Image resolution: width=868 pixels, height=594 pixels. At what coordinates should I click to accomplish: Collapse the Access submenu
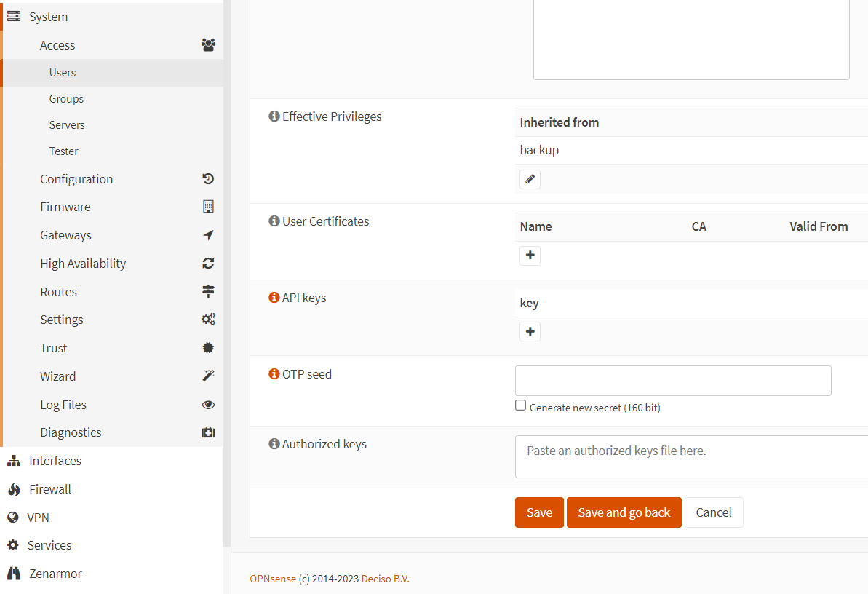113,45
